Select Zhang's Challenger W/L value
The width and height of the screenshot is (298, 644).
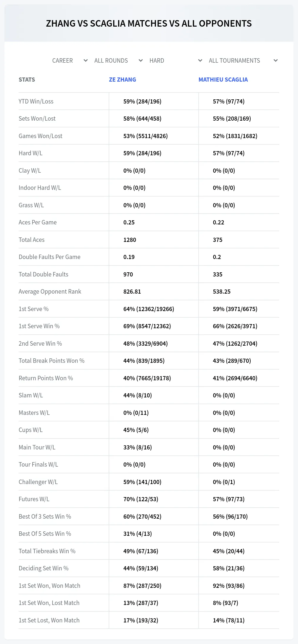142,482
